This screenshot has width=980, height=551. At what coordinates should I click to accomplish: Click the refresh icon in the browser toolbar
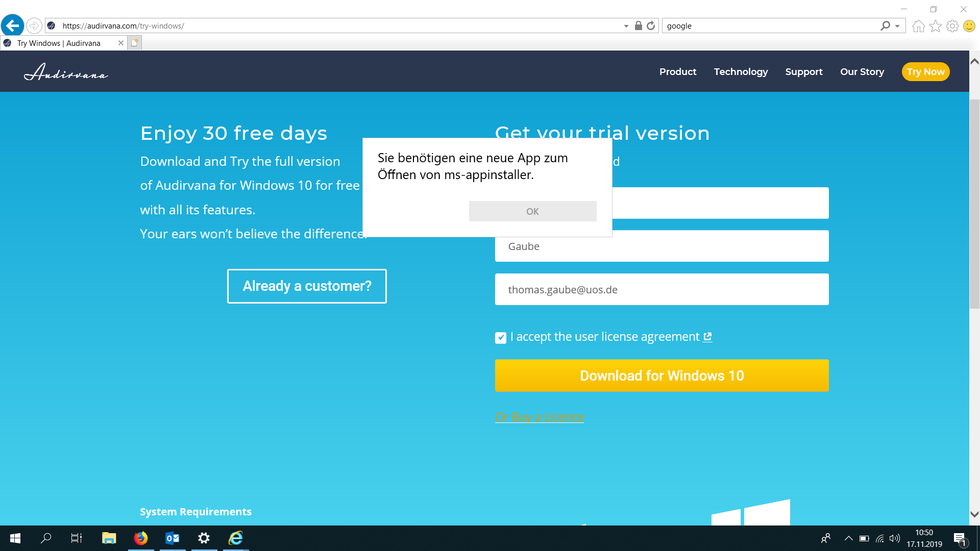pos(651,26)
